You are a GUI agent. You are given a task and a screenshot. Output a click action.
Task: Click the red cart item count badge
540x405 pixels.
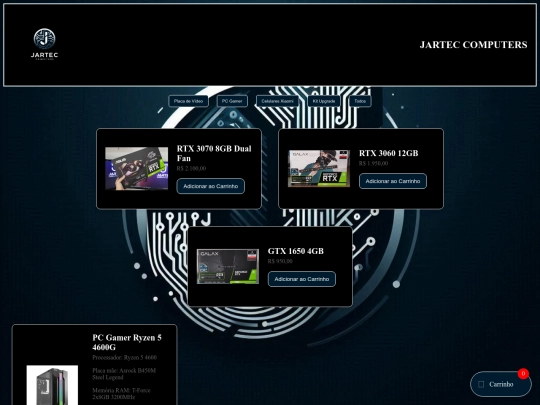[x=523, y=374]
